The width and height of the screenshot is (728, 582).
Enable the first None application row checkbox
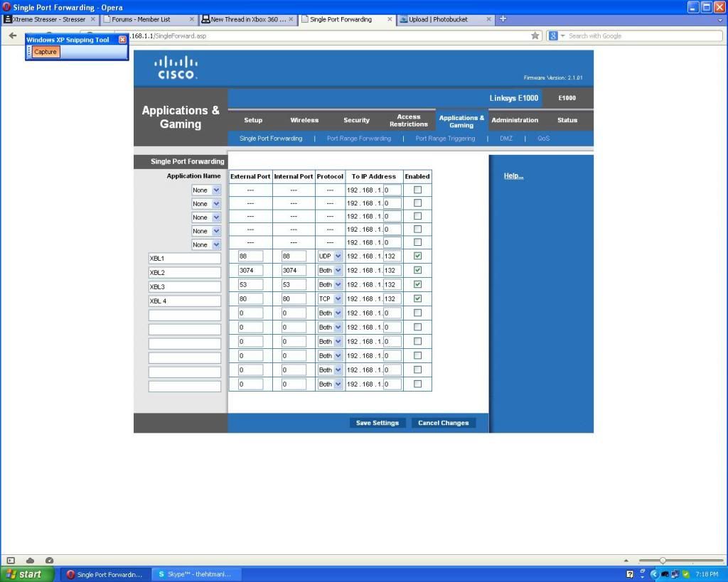417,190
